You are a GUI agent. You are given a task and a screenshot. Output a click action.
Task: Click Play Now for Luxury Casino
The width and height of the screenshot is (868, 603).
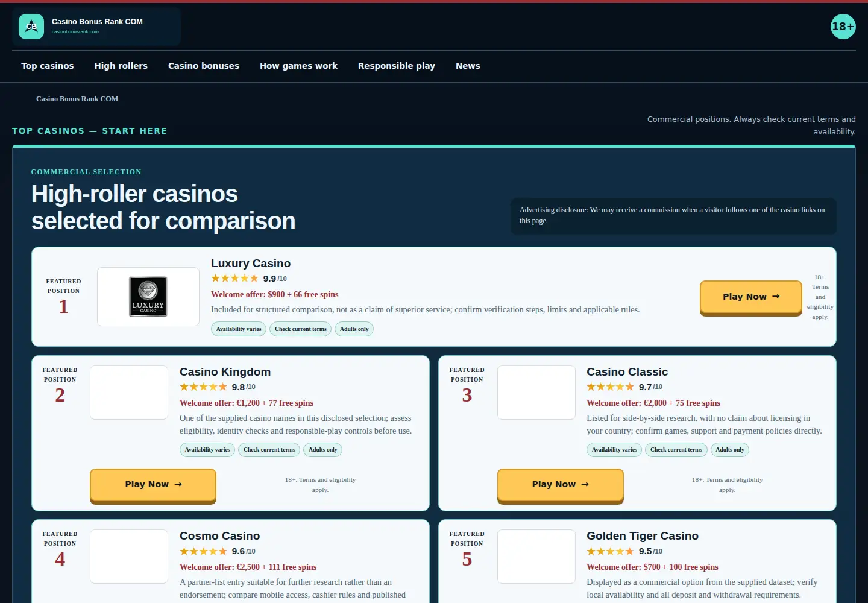coord(751,297)
